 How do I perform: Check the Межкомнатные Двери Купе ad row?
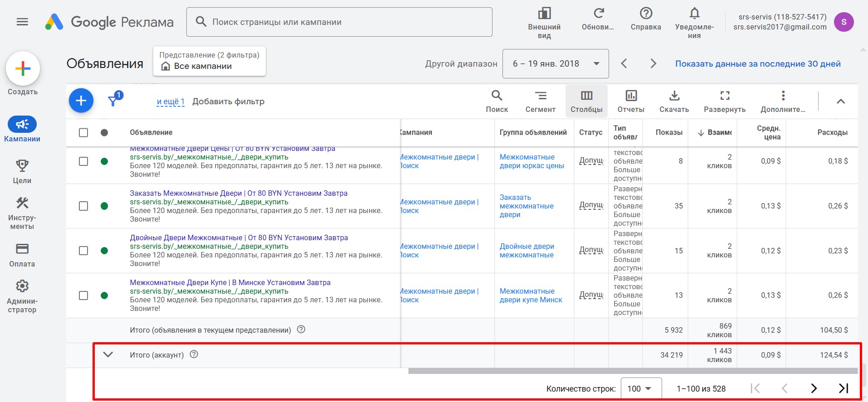coord(83,295)
